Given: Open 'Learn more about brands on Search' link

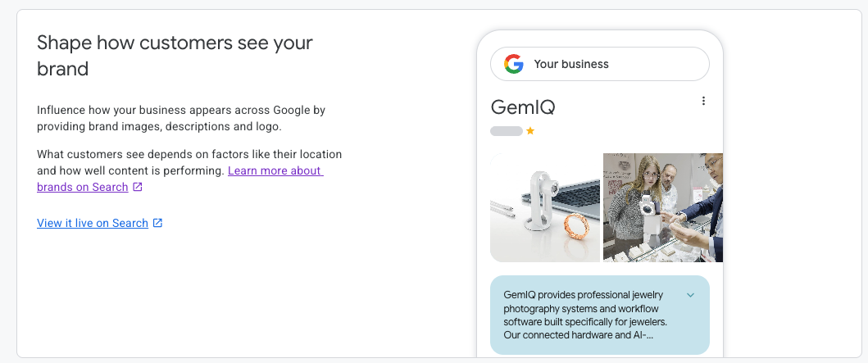Looking at the screenshot, I should click(x=180, y=179).
